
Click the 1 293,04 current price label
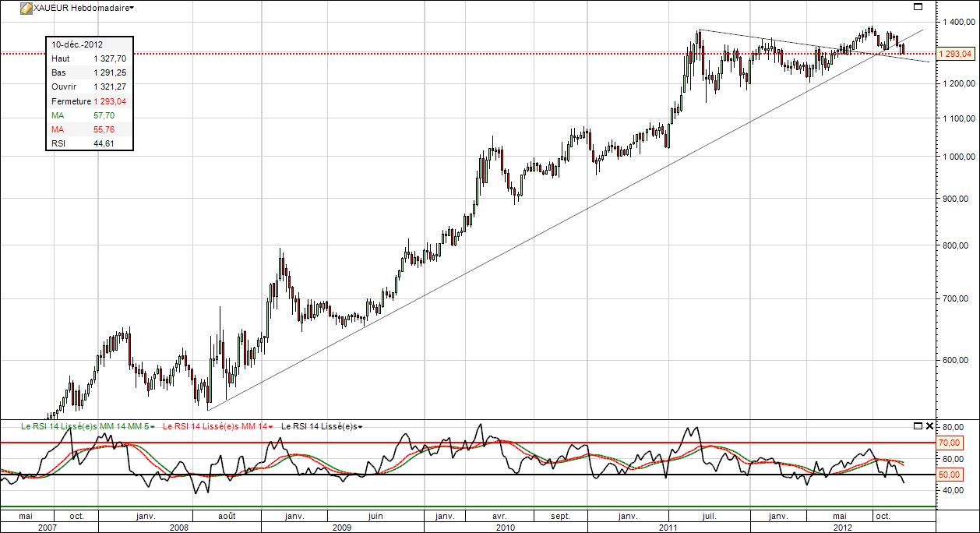tap(956, 55)
